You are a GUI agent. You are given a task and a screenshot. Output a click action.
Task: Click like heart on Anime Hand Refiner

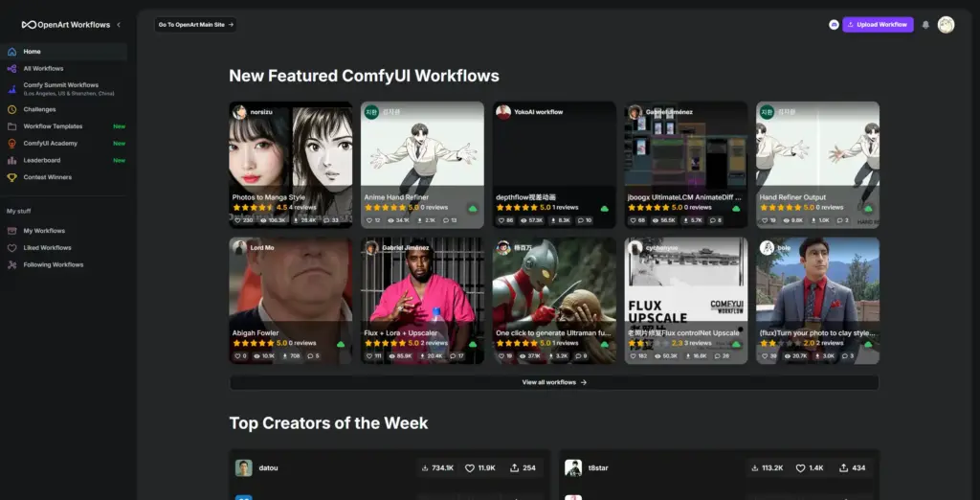click(369, 220)
